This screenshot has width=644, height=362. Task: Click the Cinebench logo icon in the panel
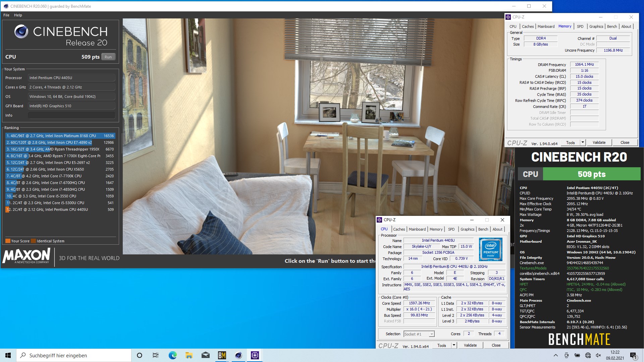tap(21, 32)
